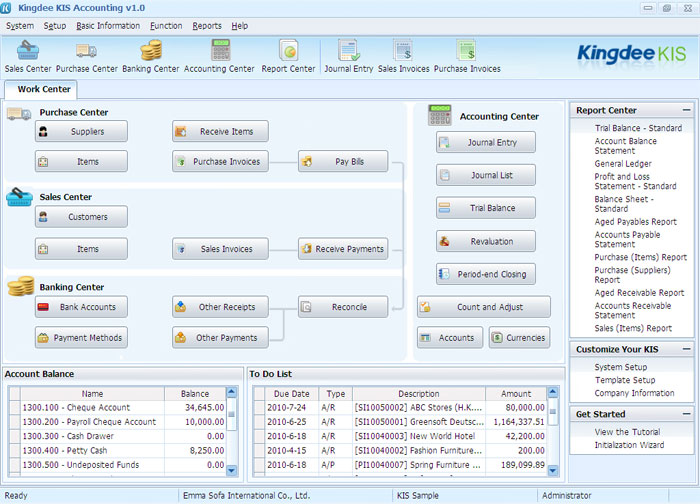
Task: Open Receive Items in Purchase Center
Action: click(220, 131)
